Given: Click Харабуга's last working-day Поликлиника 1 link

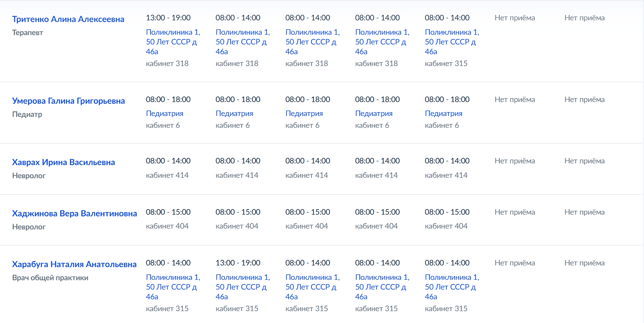Looking at the screenshot, I should tap(452, 287).
